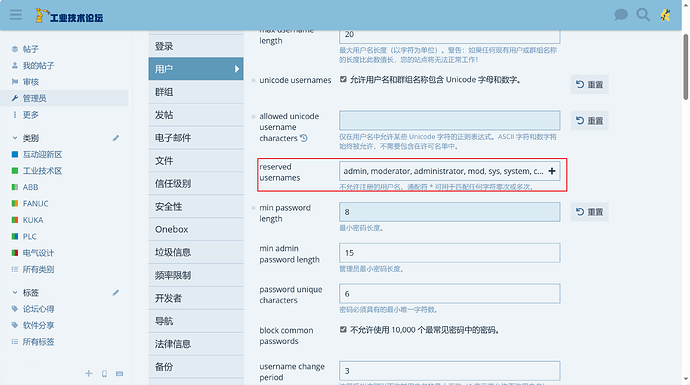
Task: Open the hamburger sidebar menu
Action: 16,15
